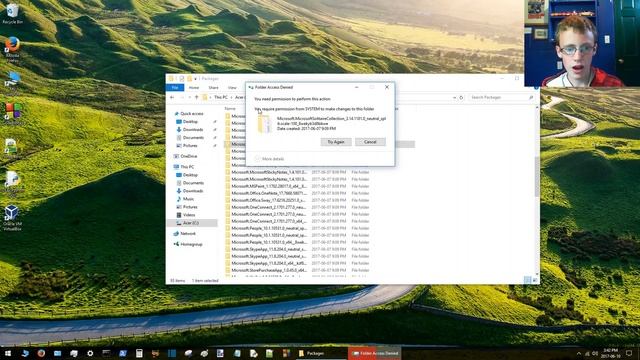Screen dimensions: 640x360
Task: Click This PC in the address breadcrumb
Action: [x=221, y=98]
